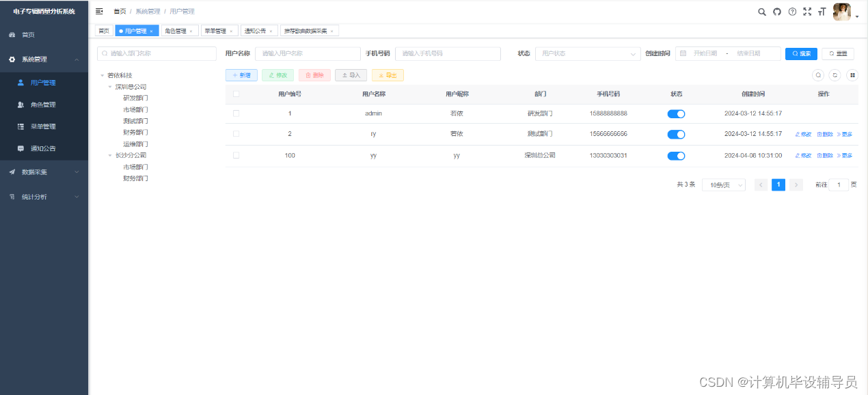Image resolution: width=868 pixels, height=395 pixels.
Task: Go to the previous page arrow
Action: click(x=761, y=185)
